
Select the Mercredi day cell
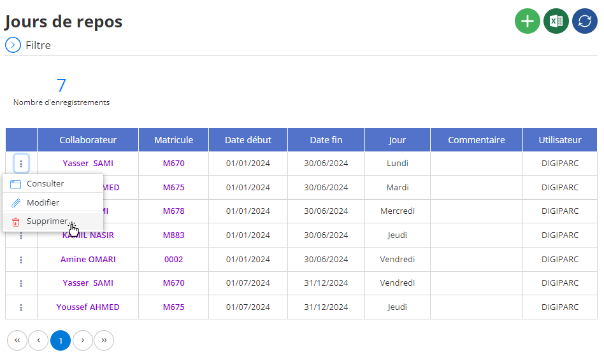pyautogui.click(x=397, y=211)
